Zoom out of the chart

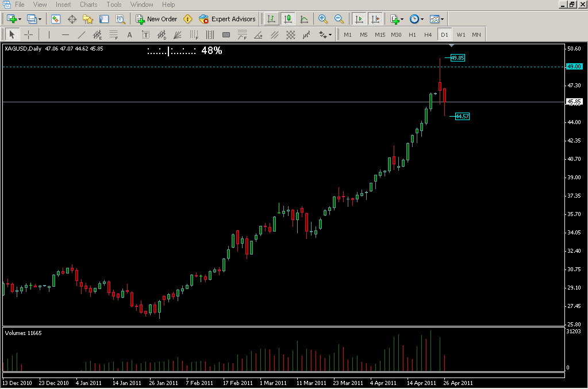tap(339, 19)
